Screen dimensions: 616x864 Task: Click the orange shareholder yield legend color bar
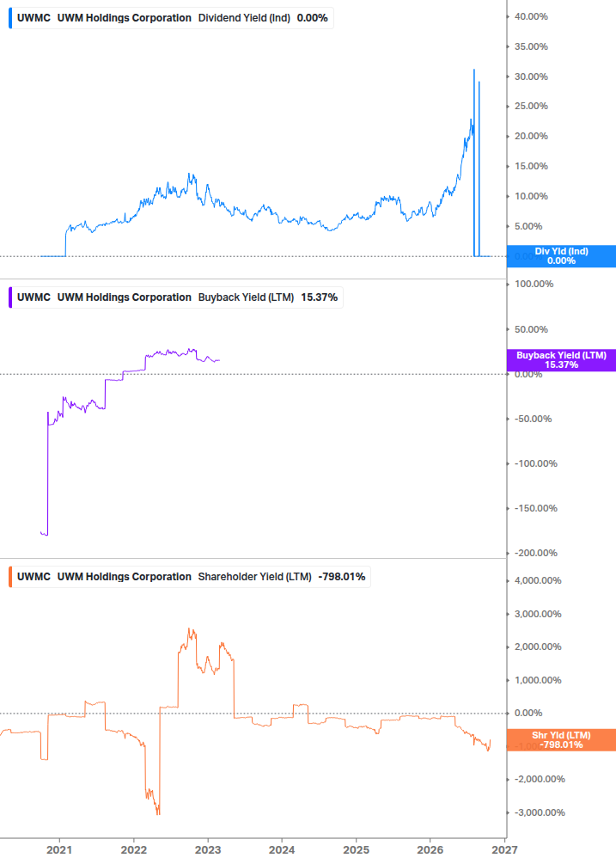(10, 576)
